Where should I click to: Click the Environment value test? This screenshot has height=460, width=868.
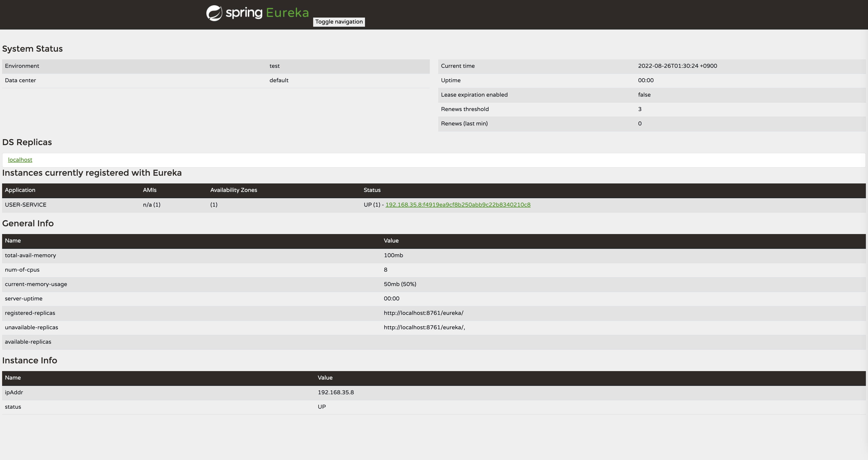tap(274, 66)
